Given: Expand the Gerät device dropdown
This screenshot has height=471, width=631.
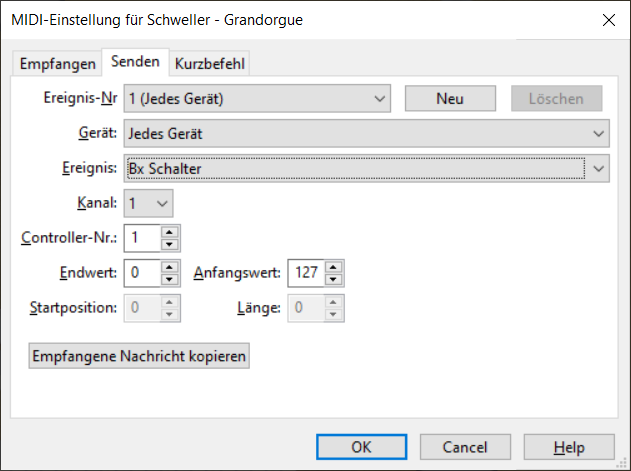Looking at the screenshot, I should click(x=599, y=133).
